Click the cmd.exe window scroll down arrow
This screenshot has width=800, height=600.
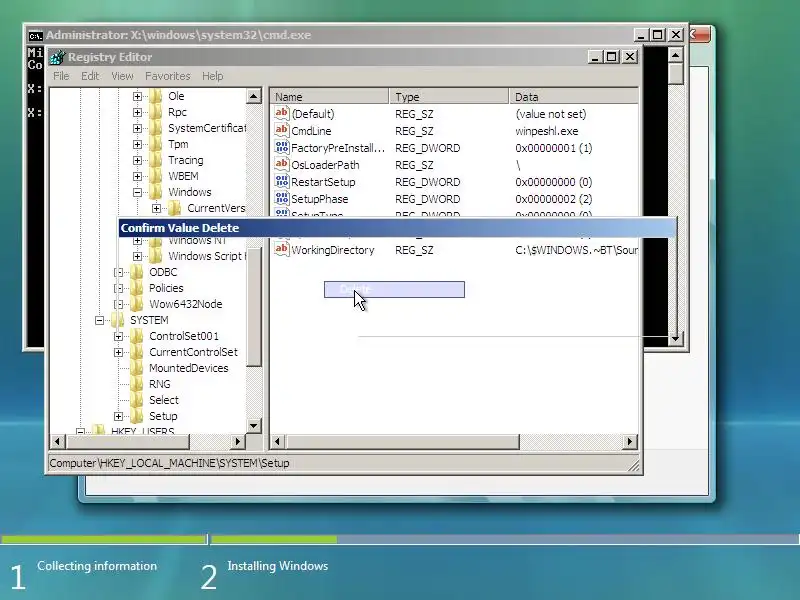point(676,338)
